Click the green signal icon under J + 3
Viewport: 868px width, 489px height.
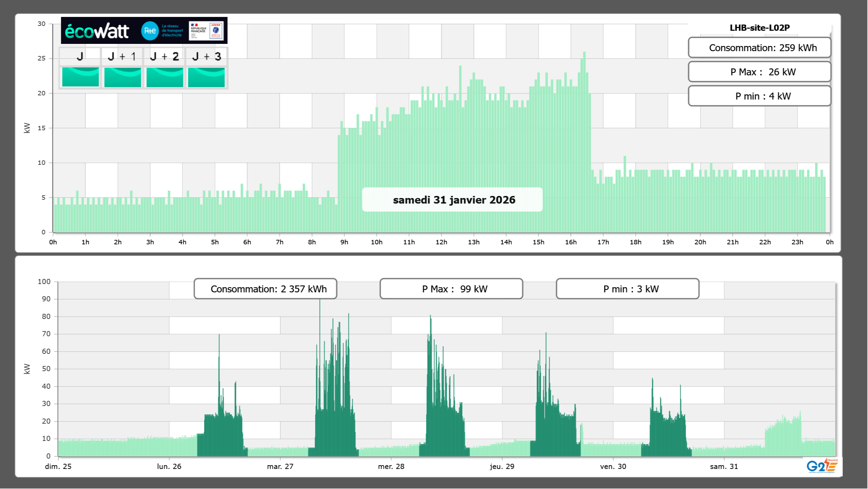pos(206,77)
